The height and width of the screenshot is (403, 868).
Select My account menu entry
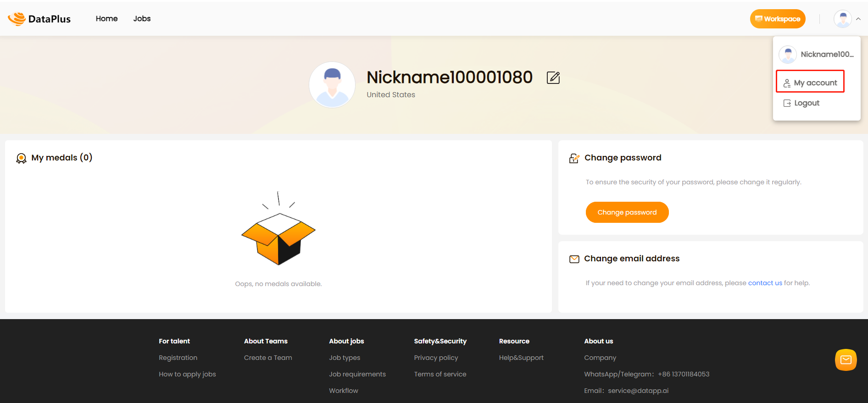point(810,82)
